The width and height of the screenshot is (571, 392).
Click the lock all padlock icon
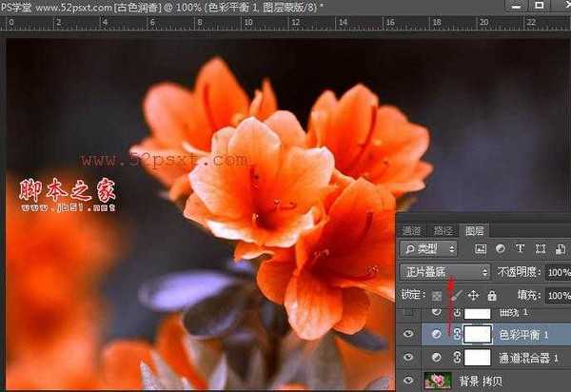pos(491,296)
